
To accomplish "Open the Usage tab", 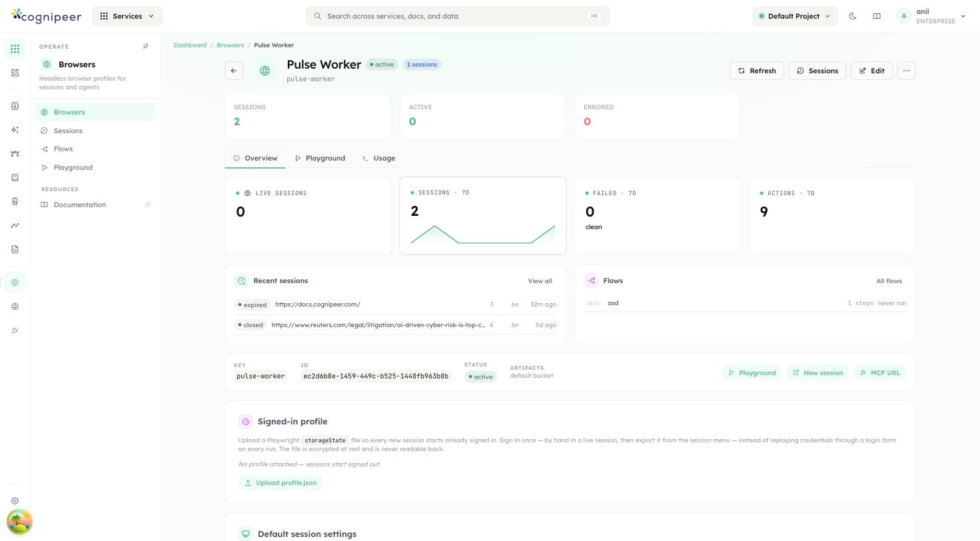I will click(378, 158).
